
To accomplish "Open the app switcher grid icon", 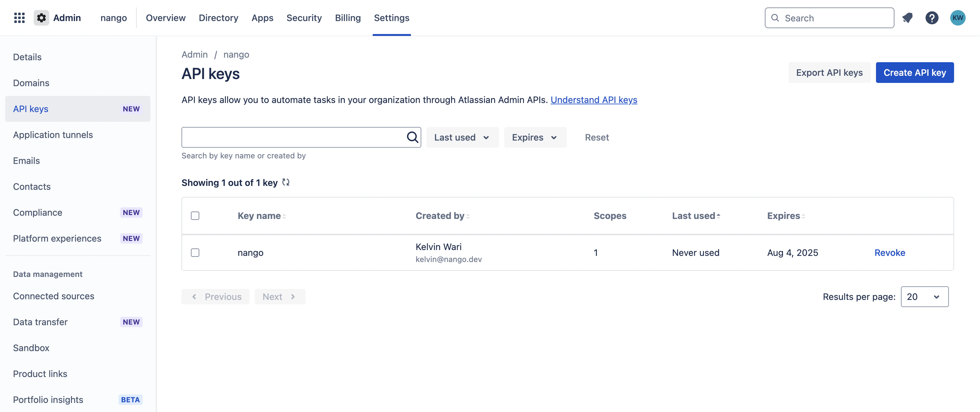I will click(x=19, y=18).
